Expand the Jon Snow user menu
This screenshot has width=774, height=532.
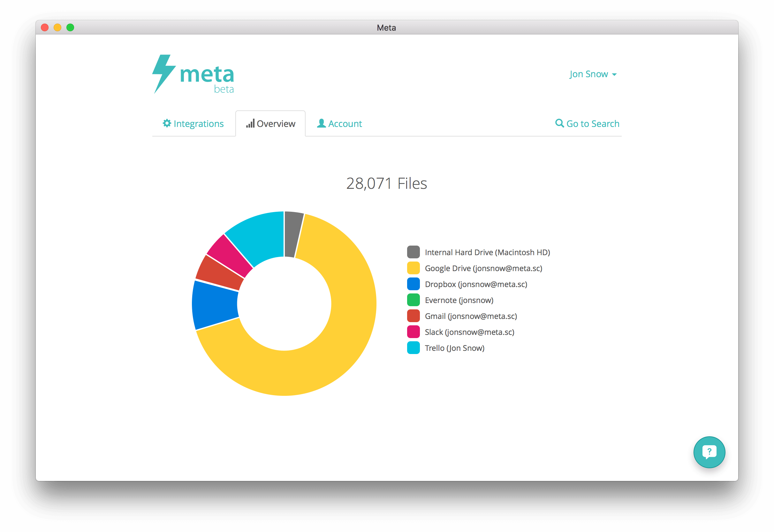point(588,74)
